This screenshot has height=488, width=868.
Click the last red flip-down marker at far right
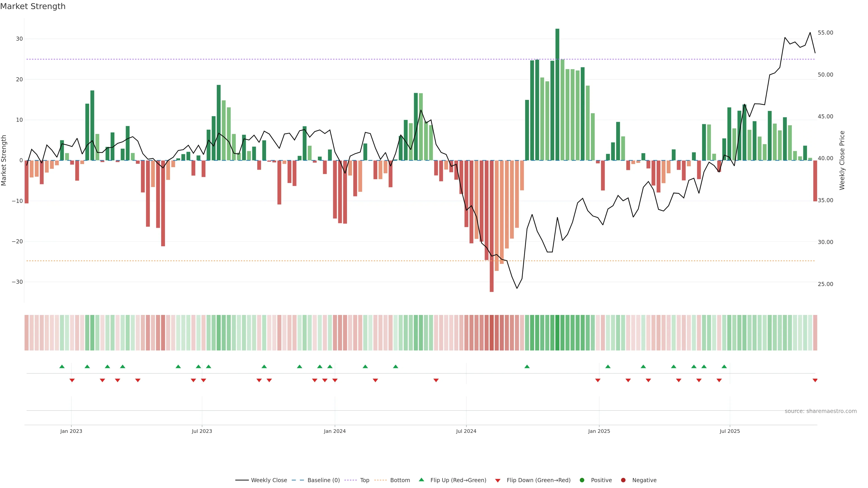coord(815,380)
